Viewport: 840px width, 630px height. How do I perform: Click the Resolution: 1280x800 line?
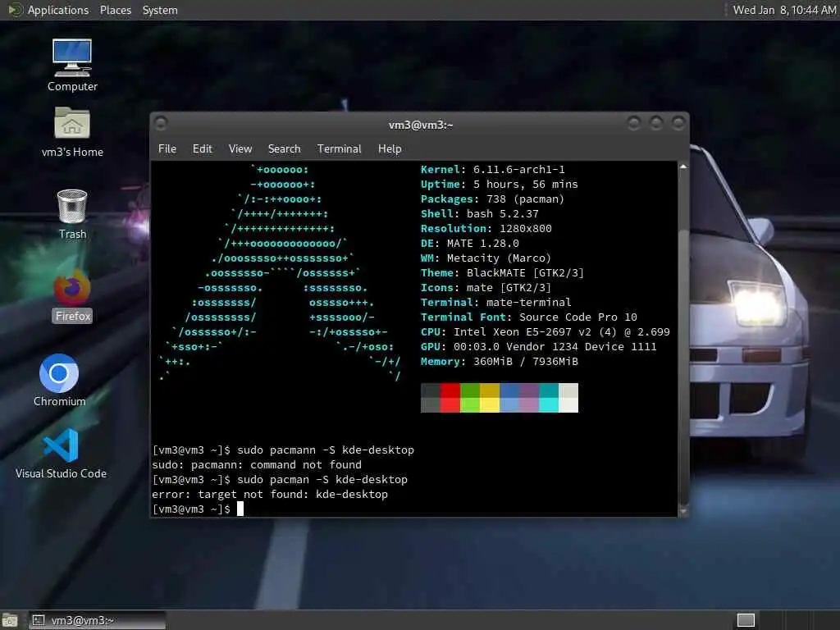486,228
